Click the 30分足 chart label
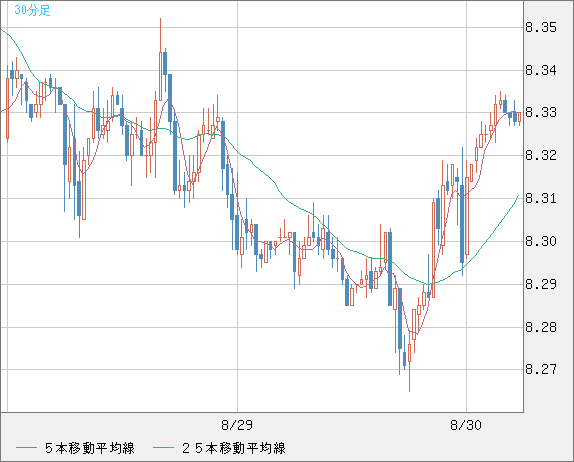This screenshot has width=574, height=462. (x=32, y=10)
